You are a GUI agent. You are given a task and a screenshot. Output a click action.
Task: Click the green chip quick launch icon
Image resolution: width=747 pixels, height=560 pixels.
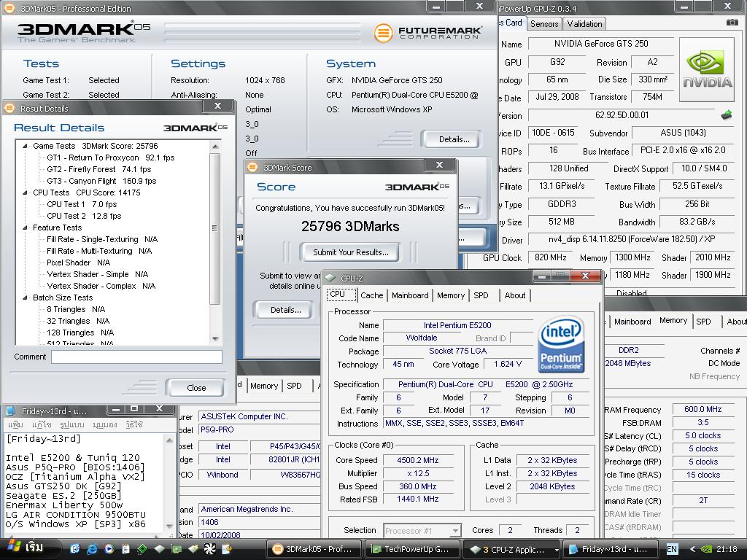(142, 549)
